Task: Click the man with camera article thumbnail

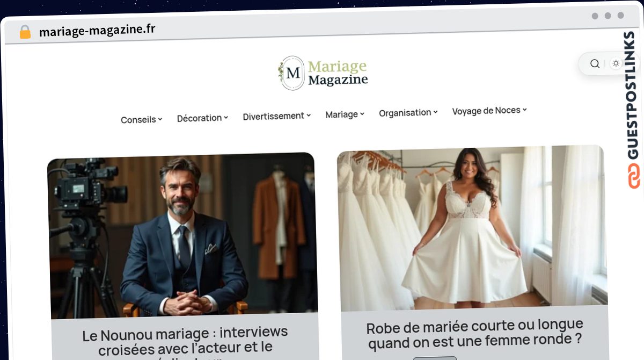Action: 182,235
